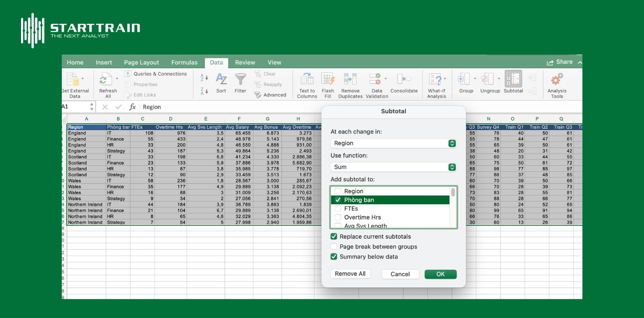Click the Remove All button

click(x=350, y=274)
